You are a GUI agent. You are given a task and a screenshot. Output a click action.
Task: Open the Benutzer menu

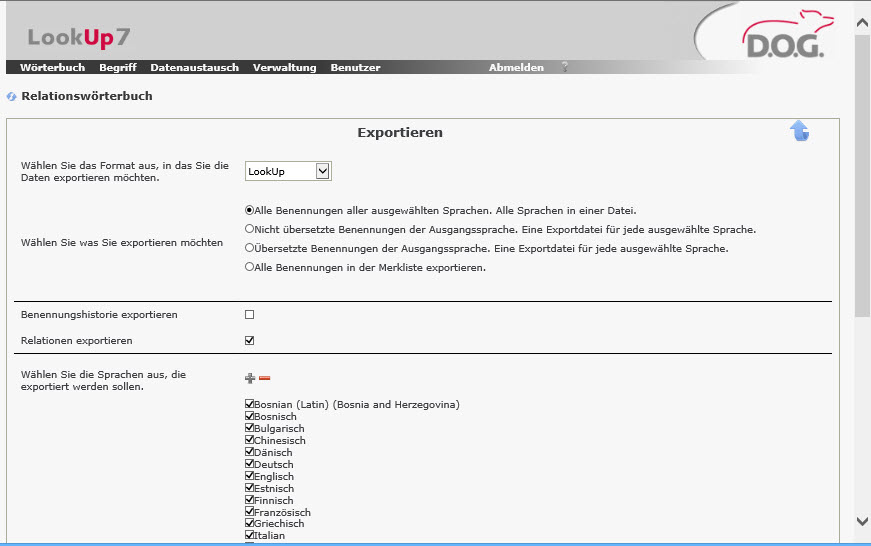point(355,68)
